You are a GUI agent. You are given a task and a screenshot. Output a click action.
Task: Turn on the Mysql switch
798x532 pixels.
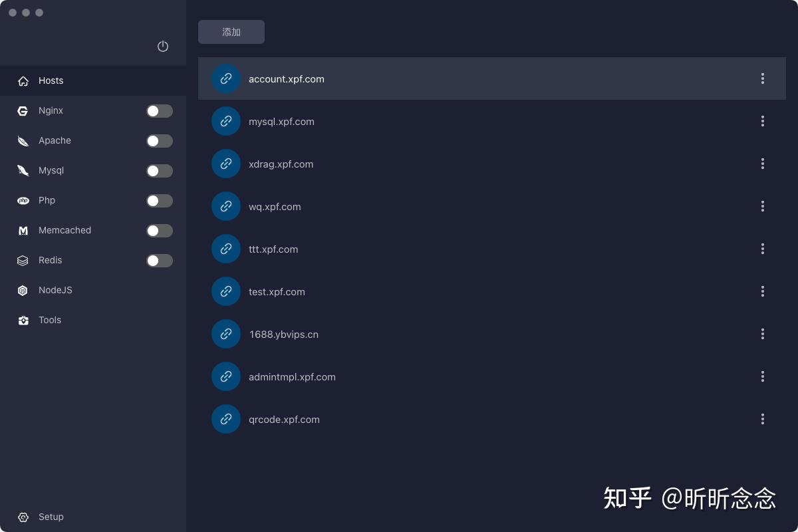(x=160, y=170)
